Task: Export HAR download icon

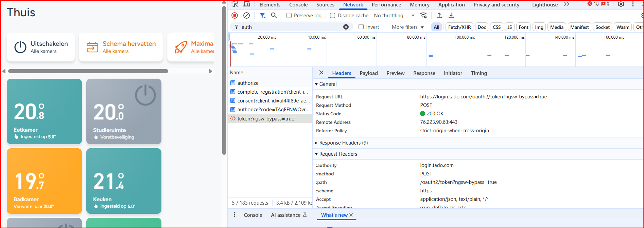Action: pyautogui.click(x=451, y=16)
